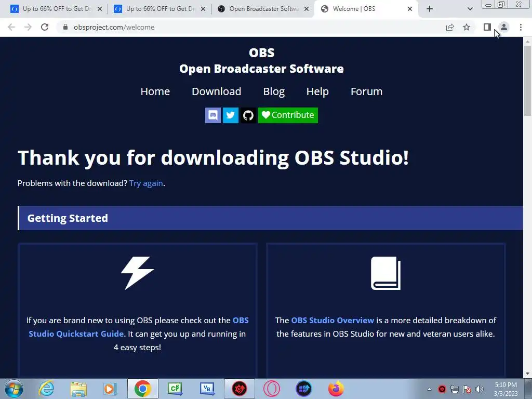Open Chrome three-dot menu

(521, 27)
